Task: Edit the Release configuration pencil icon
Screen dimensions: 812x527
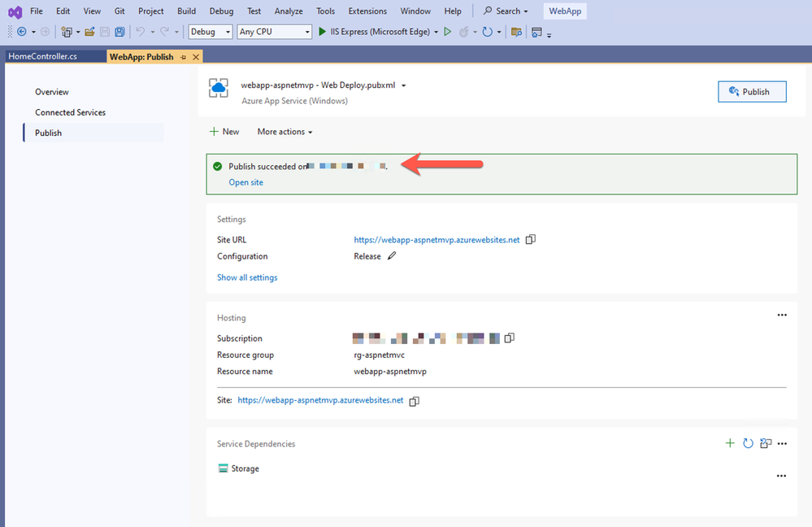Action: pos(392,255)
